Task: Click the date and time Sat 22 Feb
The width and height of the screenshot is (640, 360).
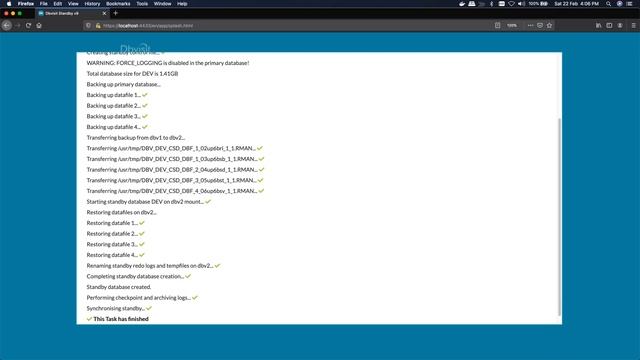Action: [x=576, y=4]
